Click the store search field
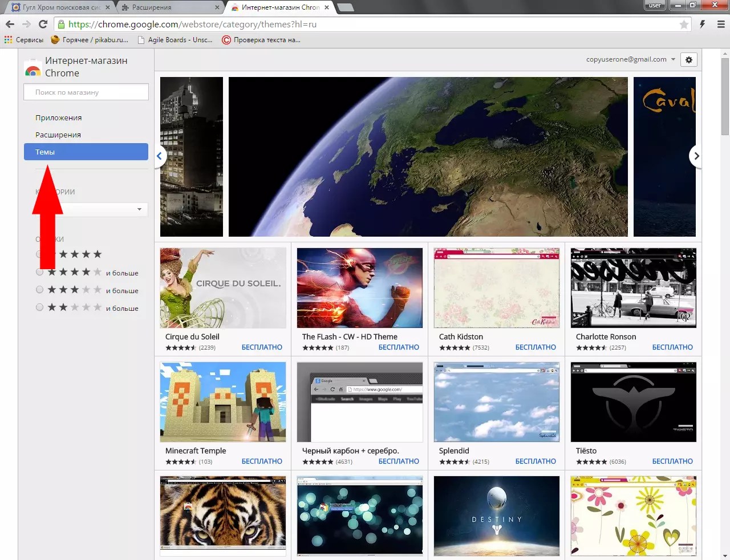The height and width of the screenshot is (560, 730). 86,92
